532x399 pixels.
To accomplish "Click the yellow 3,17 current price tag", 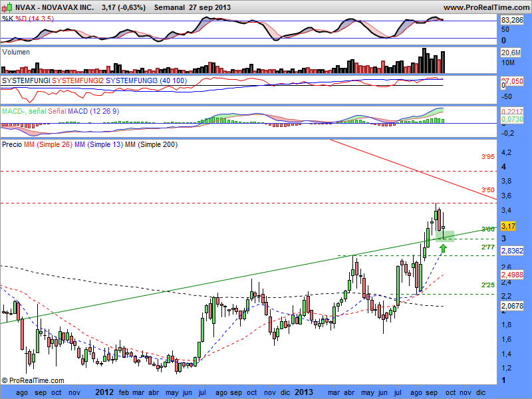I will pyautogui.click(x=508, y=226).
